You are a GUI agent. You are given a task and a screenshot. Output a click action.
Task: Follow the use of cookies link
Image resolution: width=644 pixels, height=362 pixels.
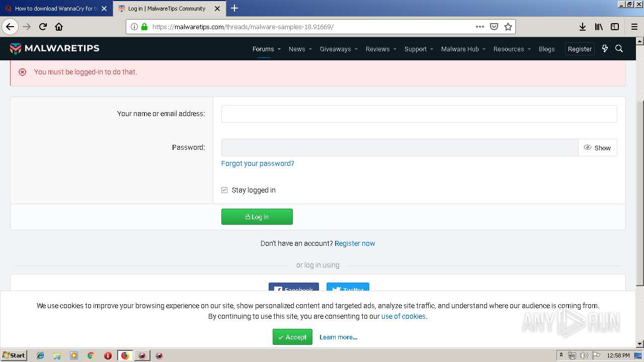pyautogui.click(x=404, y=316)
